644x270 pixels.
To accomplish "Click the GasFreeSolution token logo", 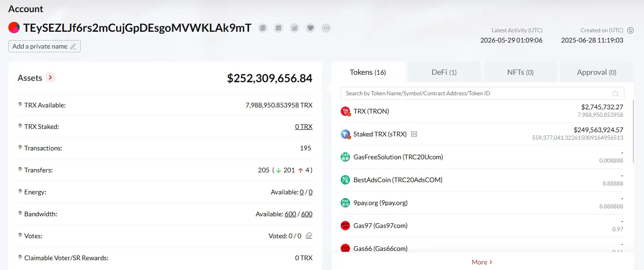I will (x=345, y=157).
